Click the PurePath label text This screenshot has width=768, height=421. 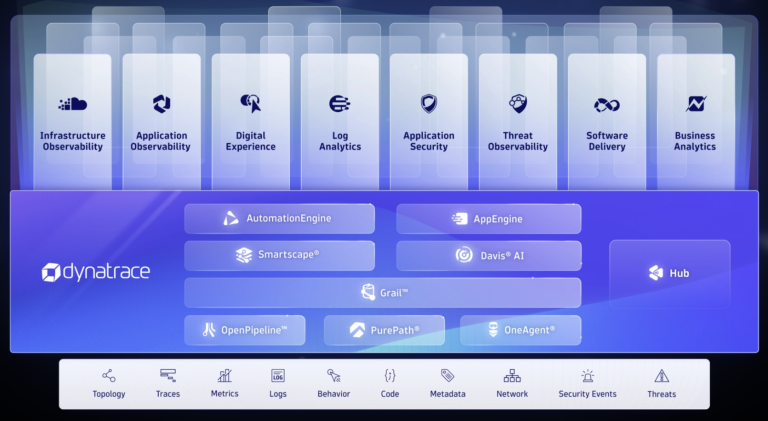pos(395,330)
